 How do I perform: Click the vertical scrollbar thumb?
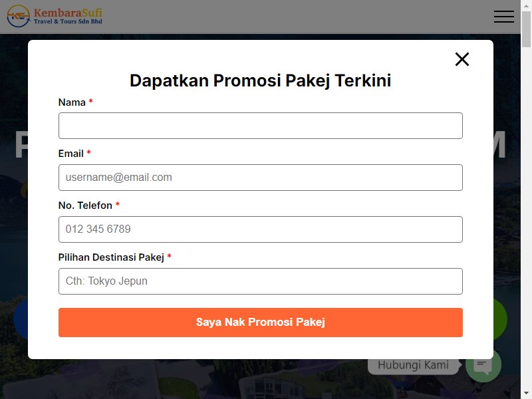(526, 29)
